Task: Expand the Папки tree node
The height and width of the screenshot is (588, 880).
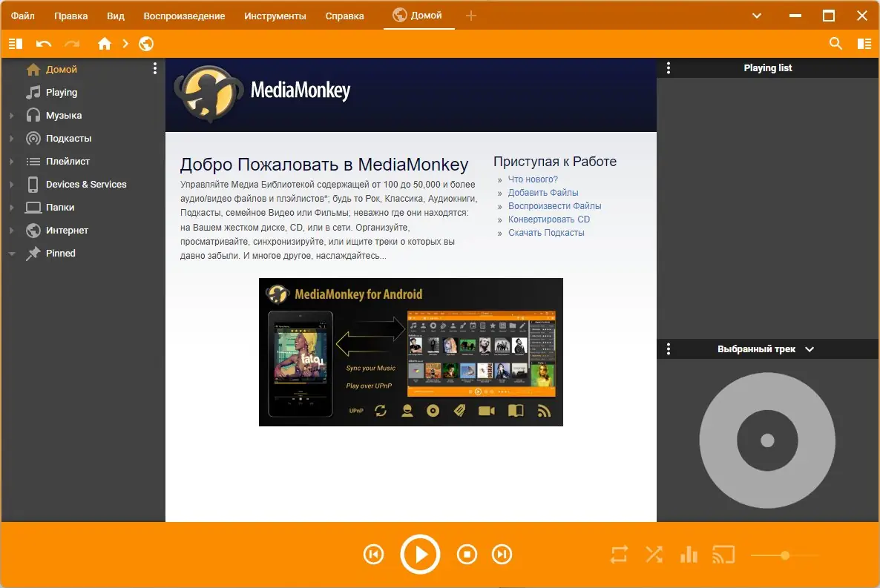Action: pyautogui.click(x=11, y=208)
